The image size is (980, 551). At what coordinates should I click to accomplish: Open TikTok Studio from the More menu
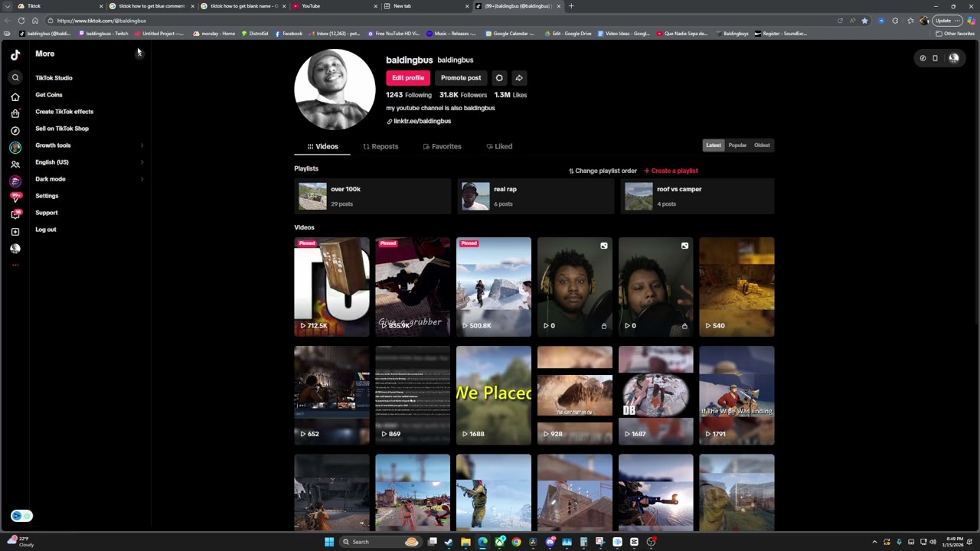(54, 78)
